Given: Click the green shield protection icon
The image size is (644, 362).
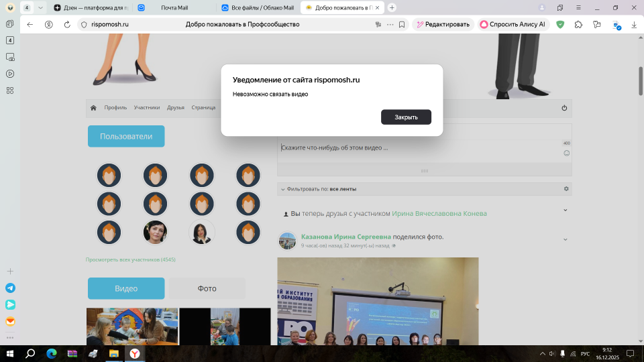Looking at the screenshot, I should coord(560,24).
